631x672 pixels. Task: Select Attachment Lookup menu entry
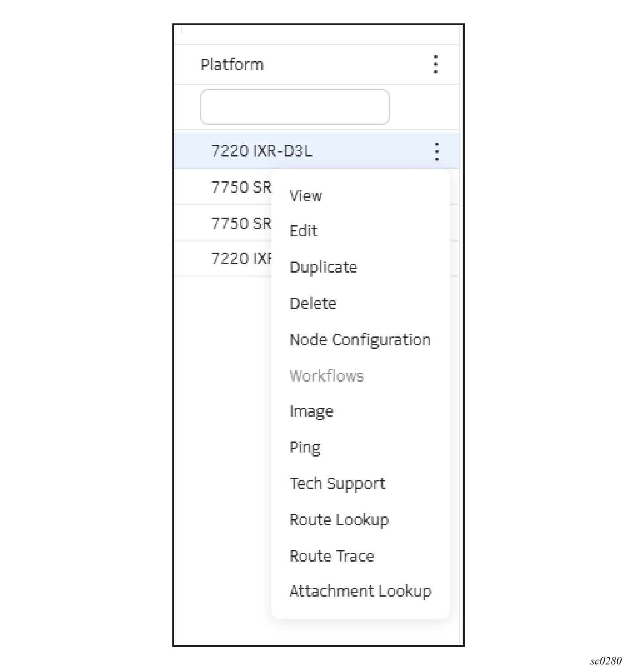tap(360, 591)
